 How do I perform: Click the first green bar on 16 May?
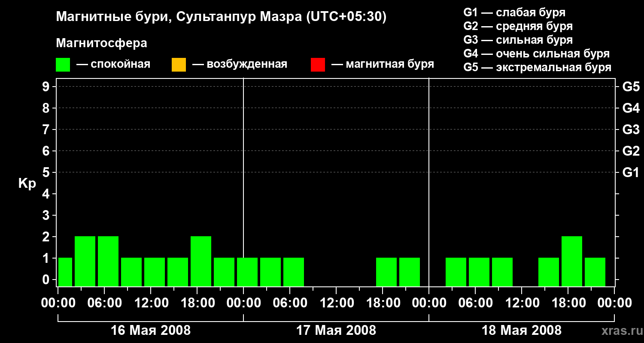[65, 272]
